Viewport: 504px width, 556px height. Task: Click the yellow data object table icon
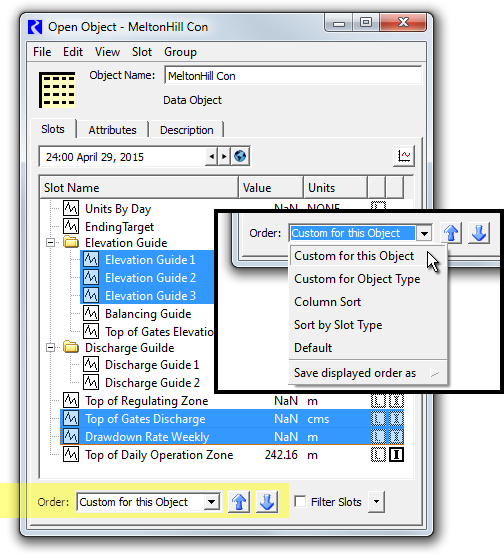click(57, 90)
